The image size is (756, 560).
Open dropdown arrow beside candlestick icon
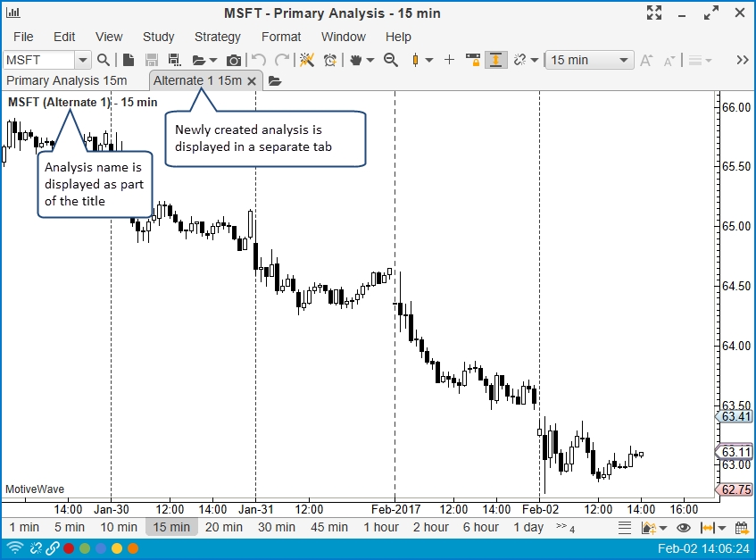(429, 61)
